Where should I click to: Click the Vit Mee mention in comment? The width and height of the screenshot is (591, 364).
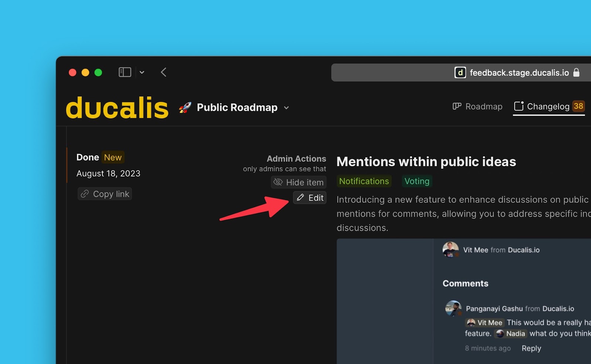tap(484, 323)
